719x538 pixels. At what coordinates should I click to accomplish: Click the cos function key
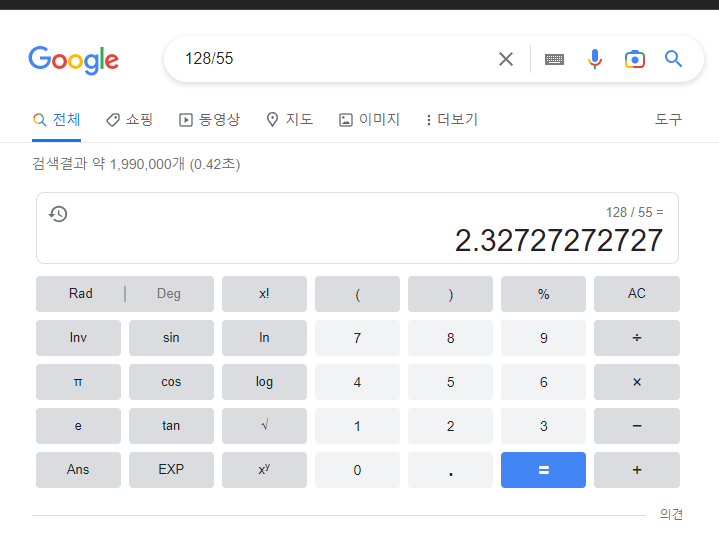click(171, 382)
